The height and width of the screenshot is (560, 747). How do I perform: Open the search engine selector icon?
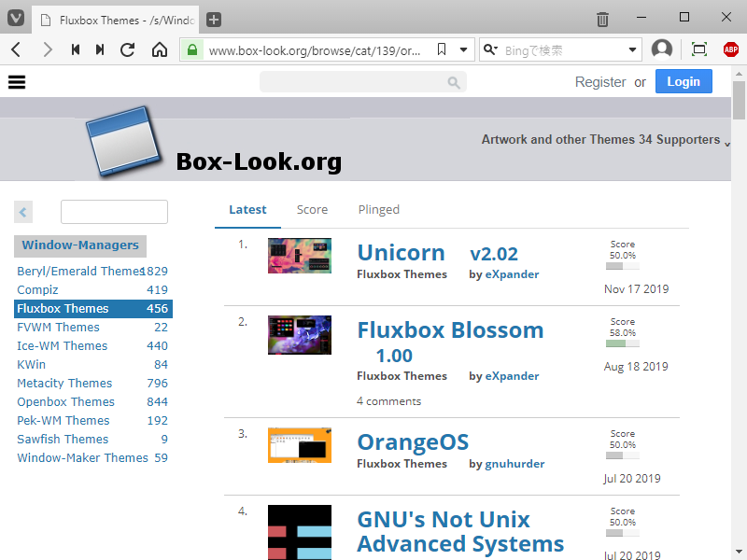click(x=489, y=49)
